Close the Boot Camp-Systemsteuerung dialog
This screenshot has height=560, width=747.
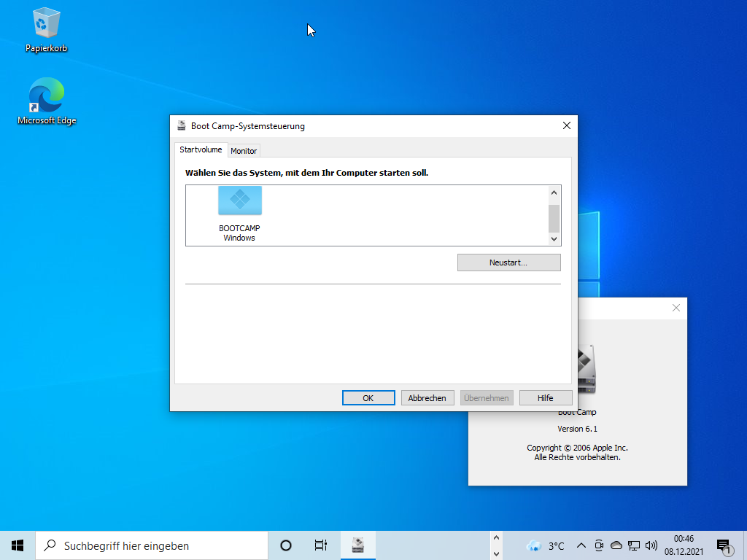(566, 125)
